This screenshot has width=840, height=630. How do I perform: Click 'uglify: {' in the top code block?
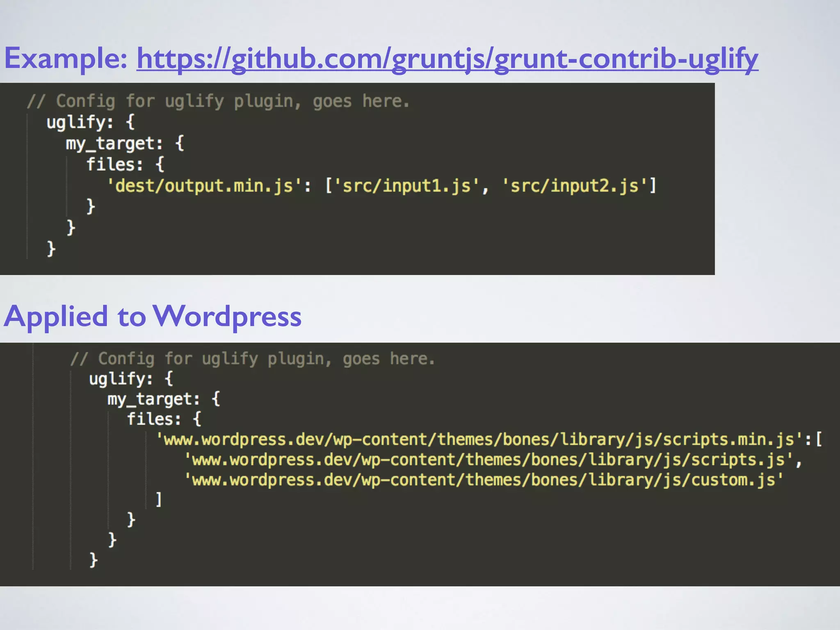point(90,122)
